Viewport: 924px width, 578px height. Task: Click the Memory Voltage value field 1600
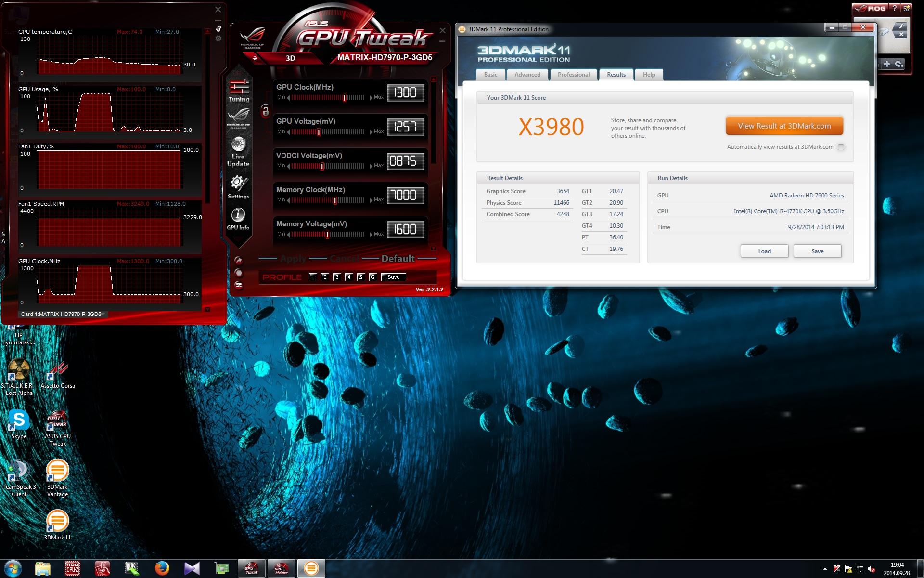click(406, 229)
